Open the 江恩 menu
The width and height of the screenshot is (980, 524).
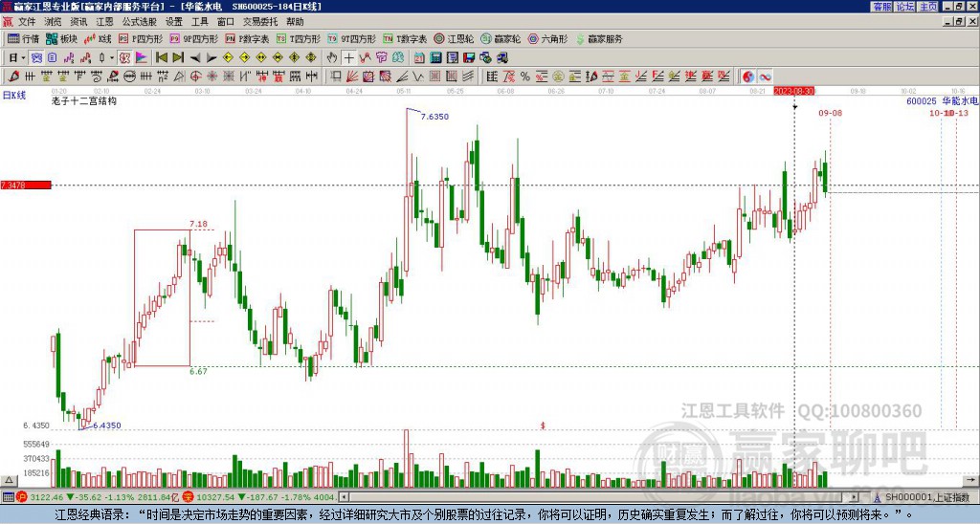pyautogui.click(x=104, y=22)
